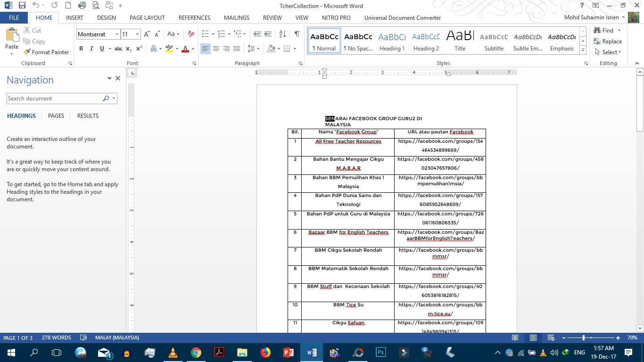Open Ribbon Display Options

click(596, 6)
